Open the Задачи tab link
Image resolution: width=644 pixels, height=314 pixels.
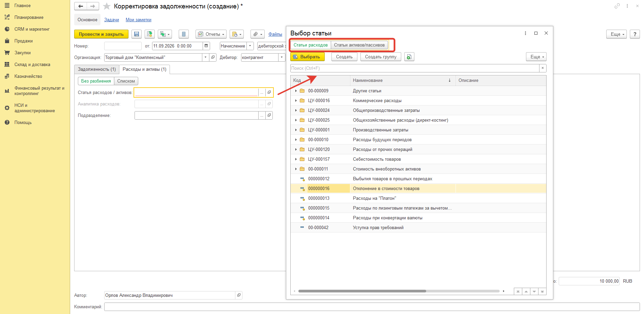click(x=112, y=20)
